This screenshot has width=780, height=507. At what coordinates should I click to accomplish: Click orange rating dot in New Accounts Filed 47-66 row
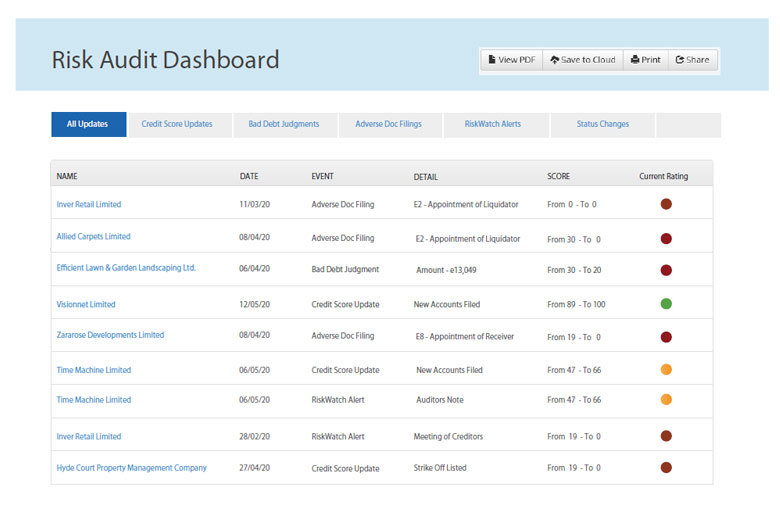pos(666,369)
